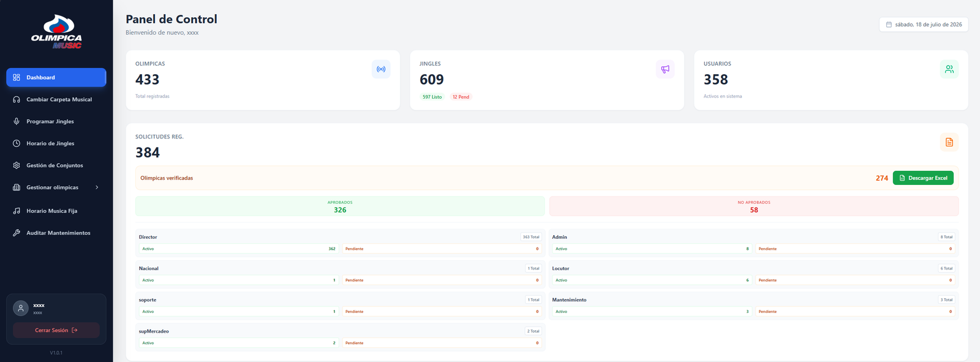This screenshot has height=362, width=980.
Task: Click the Solicitudes Reg. 384 count
Action: point(148,153)
